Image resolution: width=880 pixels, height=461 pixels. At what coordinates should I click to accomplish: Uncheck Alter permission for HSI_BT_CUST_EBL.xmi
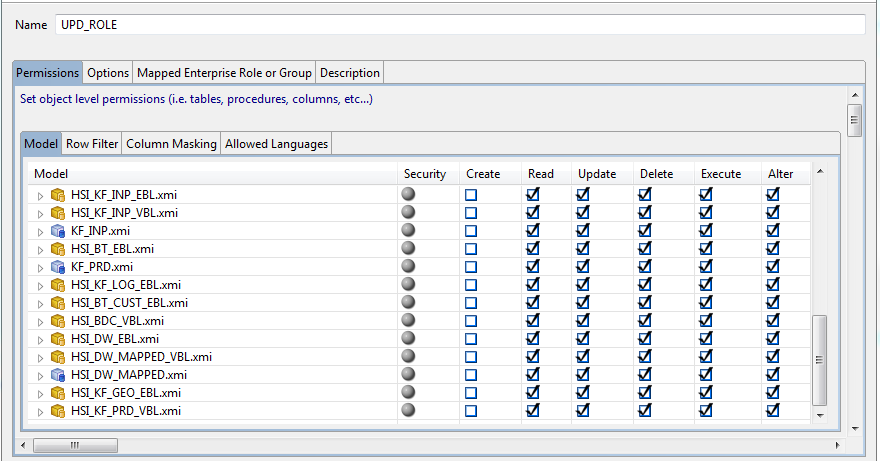[773, 303]
